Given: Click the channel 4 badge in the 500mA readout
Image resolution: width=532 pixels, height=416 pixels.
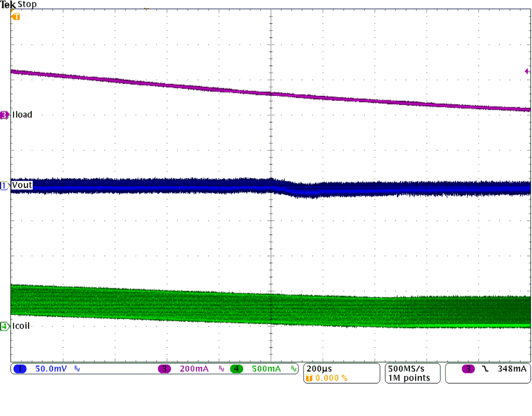Looking at the screenshot, I should coord(237,369).
